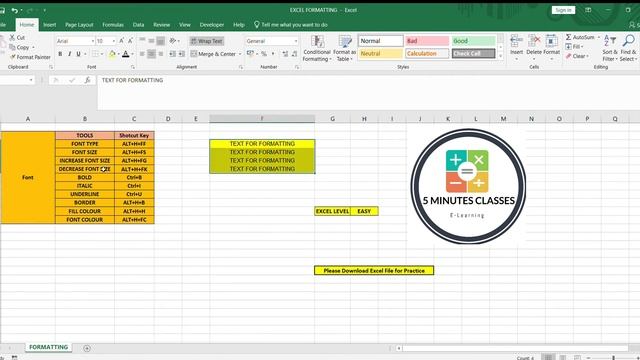The width and height of the screenshot is (640, 360).
Task: Open the Review tab
Action: 162,25
